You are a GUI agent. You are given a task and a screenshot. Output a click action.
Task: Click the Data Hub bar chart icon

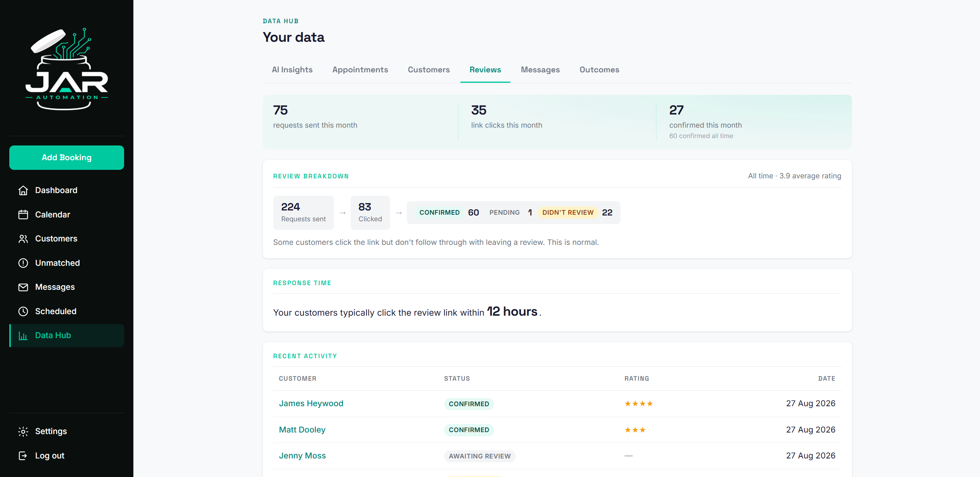(x=23, y=336)
